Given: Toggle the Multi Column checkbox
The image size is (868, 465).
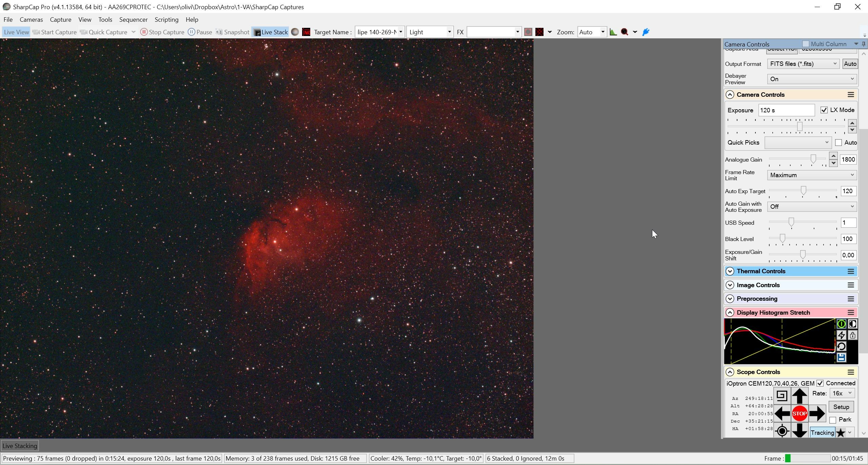Looking at the screenshot, I should 806,44.
